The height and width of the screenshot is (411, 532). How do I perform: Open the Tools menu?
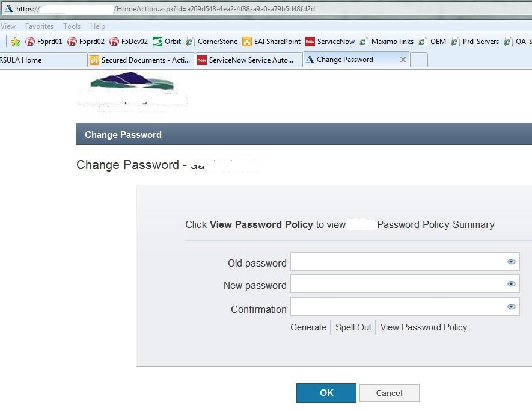(72, 26)
